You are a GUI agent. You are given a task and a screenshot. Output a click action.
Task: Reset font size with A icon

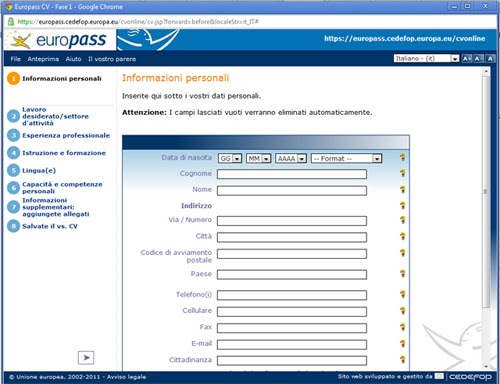pos(490,59)
